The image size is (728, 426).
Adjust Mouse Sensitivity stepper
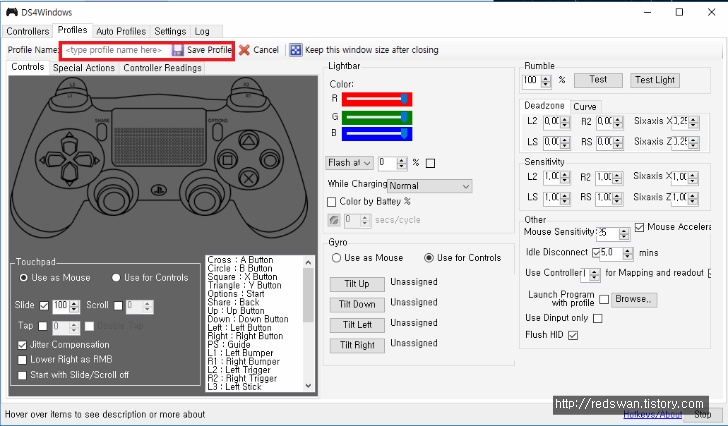tap(624, 234)
